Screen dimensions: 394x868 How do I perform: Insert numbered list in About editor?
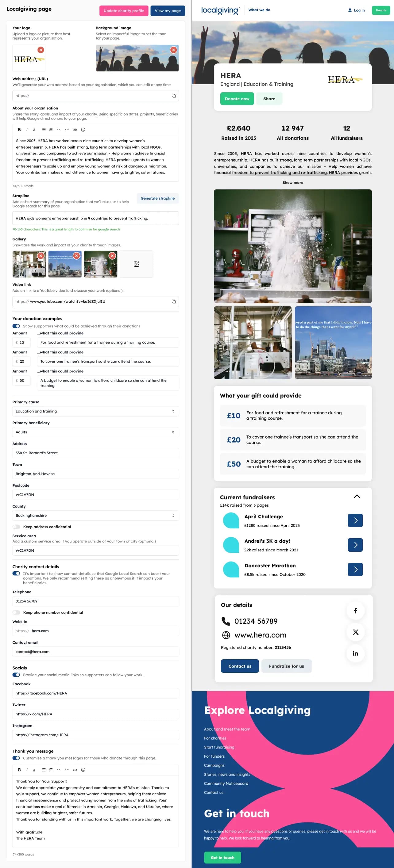51,130
